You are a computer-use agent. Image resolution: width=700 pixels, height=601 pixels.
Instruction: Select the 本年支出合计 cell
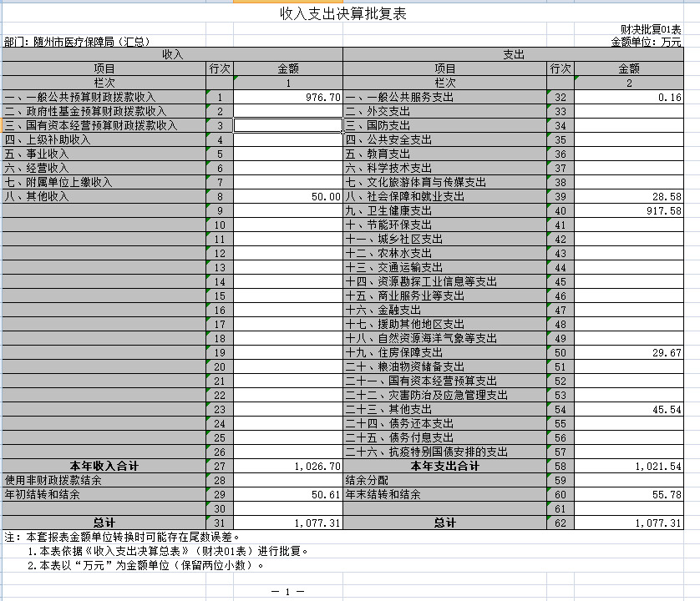[x=444, y=467]
